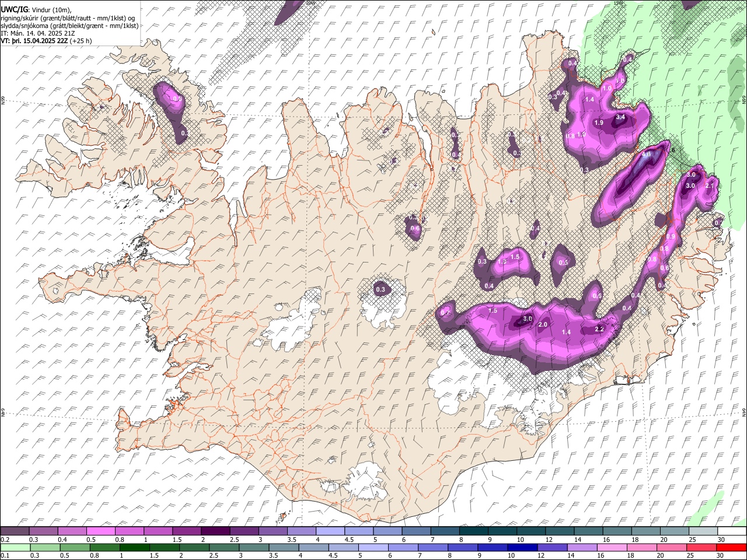Pick the bright red above-30 rain-scale swatch

[x=731, y=547]
